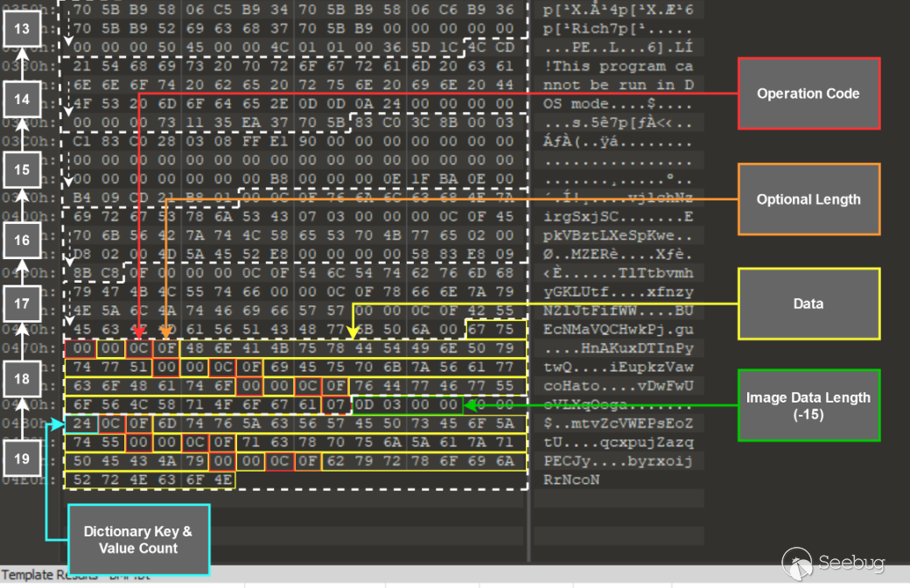Viewport: 910px width, 588px height.
Task: Select ASCII text 'tU....qcxpujZazq'
Action: pyautogui.click(x=618, y=442)
